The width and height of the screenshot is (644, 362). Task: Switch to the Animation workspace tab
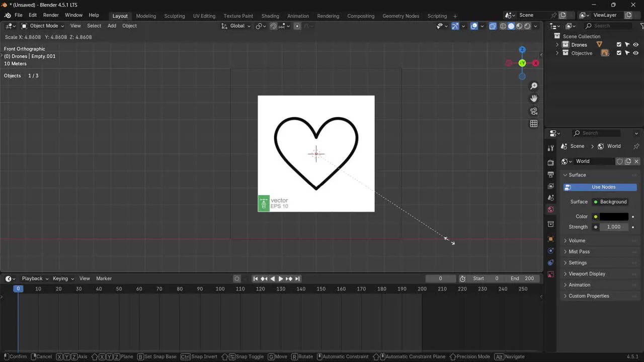point(298,16)
